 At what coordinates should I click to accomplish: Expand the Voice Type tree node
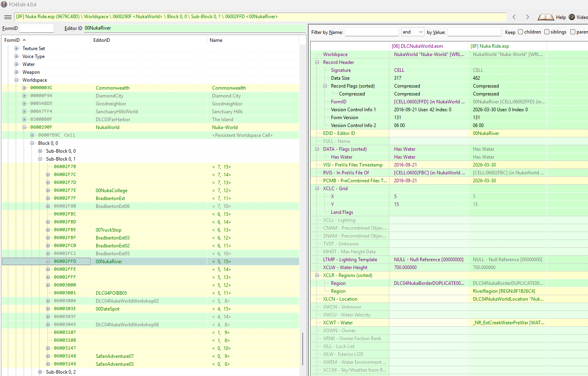(x=17, y=56)
